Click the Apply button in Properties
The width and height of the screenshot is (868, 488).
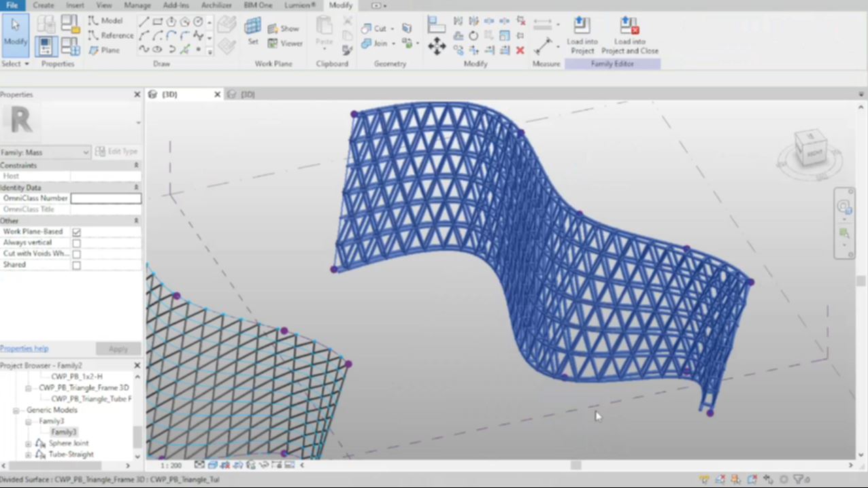pyautogui.click(x=118, y=349)
